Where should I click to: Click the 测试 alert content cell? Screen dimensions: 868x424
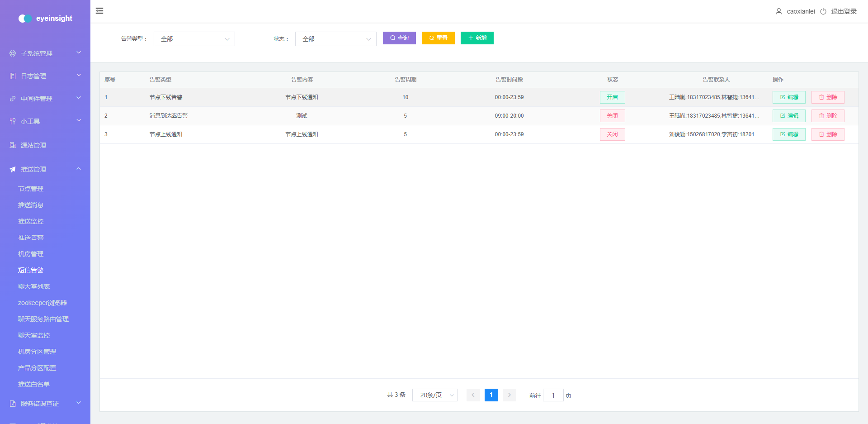(x=302, y=116)
